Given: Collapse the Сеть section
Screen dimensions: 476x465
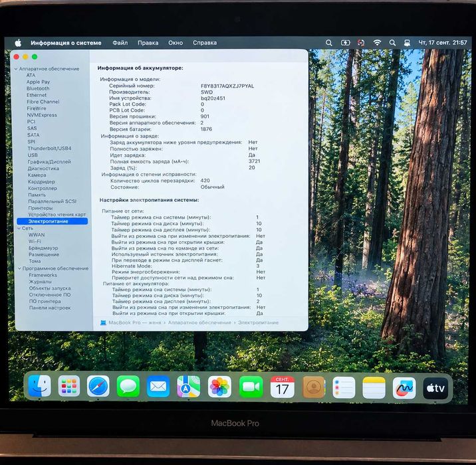Looking at the screenshot, I should coord(19,228).
